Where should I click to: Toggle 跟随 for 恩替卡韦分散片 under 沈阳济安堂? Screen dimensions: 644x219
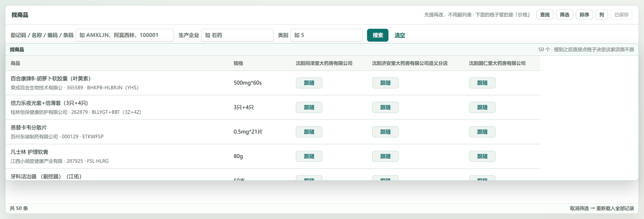385,132
